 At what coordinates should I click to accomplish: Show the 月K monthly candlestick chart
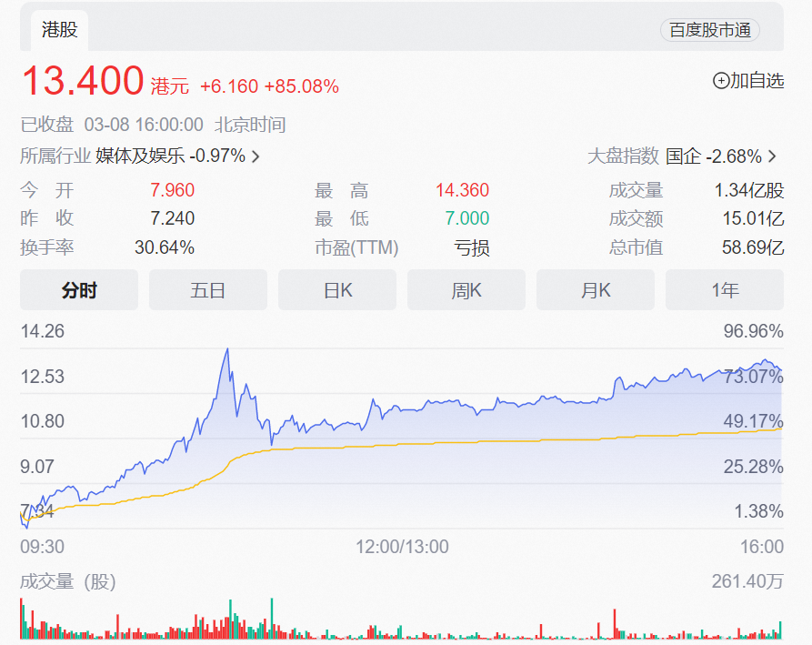[596, 290]
